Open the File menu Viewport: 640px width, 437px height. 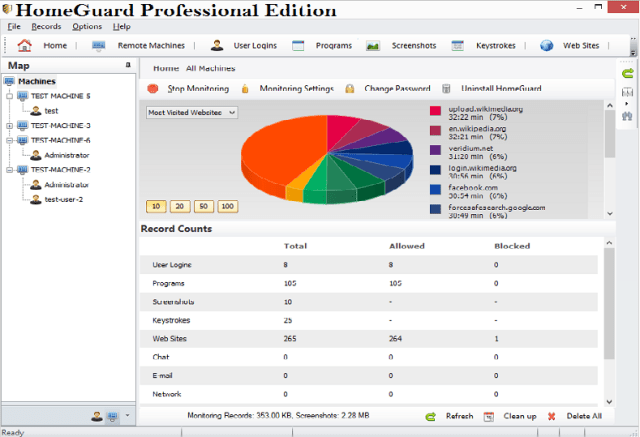(x=14, y=27)
